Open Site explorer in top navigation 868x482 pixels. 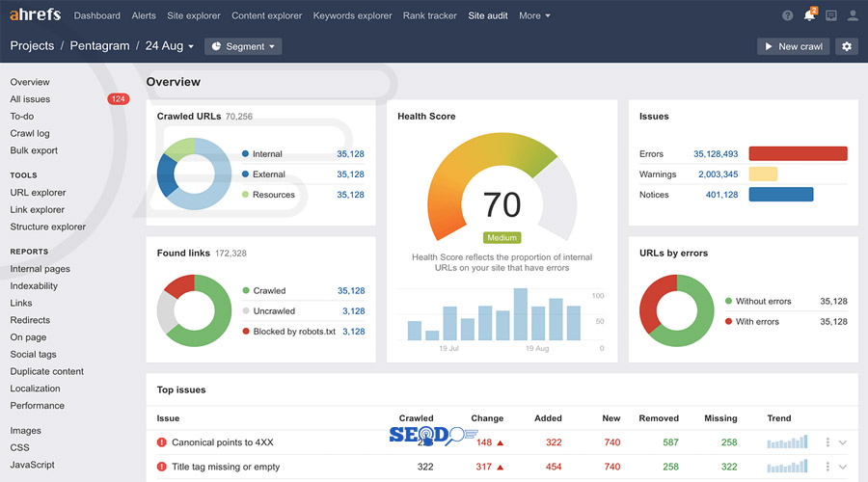click(x=194, y=15)
